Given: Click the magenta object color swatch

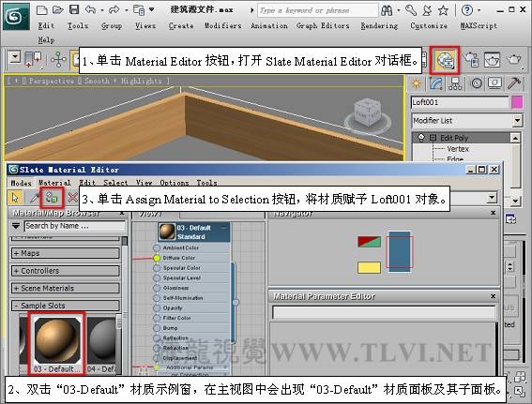Looking at the screenshot, I should click(517, 102).
